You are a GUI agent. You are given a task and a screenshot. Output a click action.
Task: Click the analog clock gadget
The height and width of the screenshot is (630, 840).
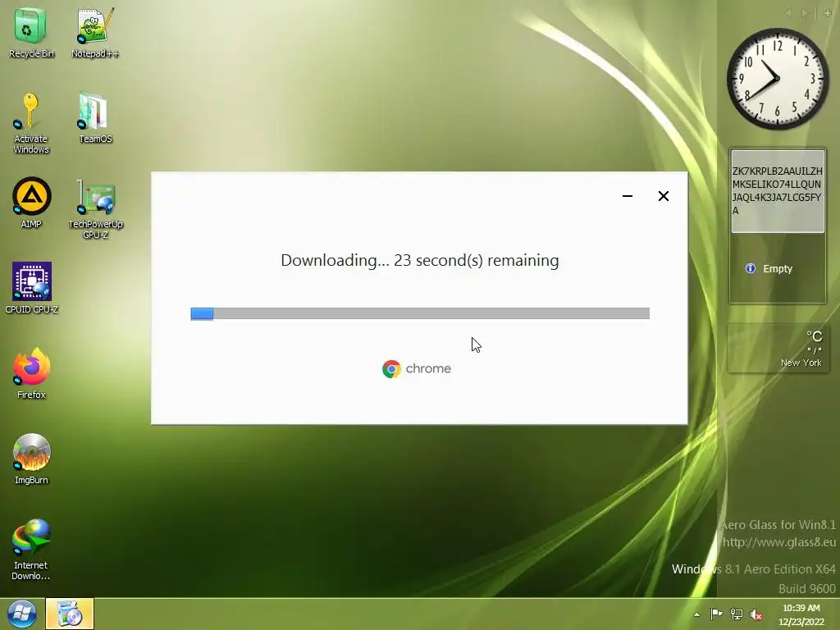coord(778,79)
